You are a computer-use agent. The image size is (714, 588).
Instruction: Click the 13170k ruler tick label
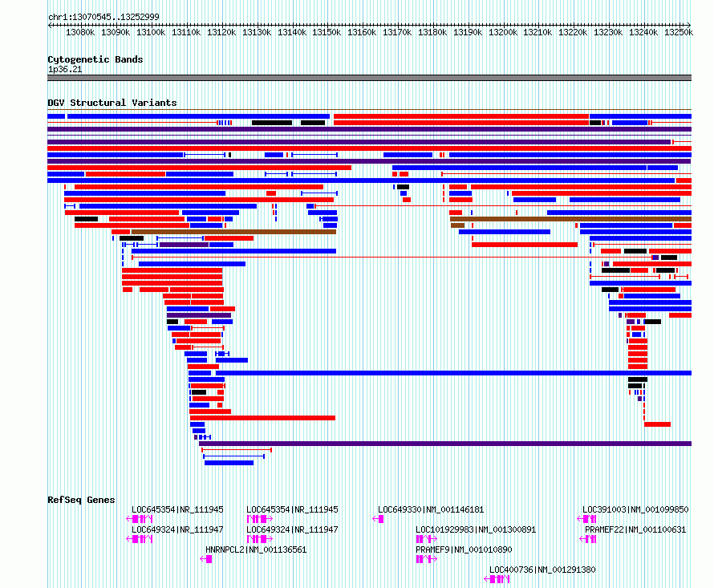(x=397, y=32)
